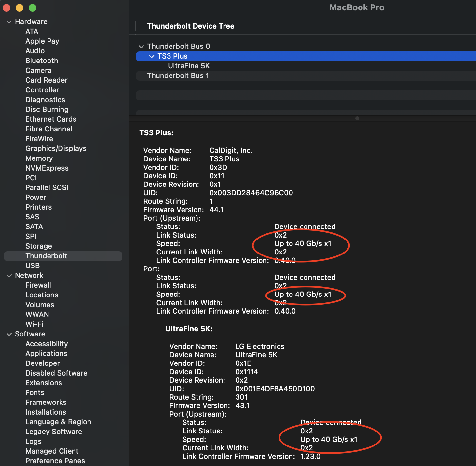Show Wi-Fi information

[x=34, y=324]
